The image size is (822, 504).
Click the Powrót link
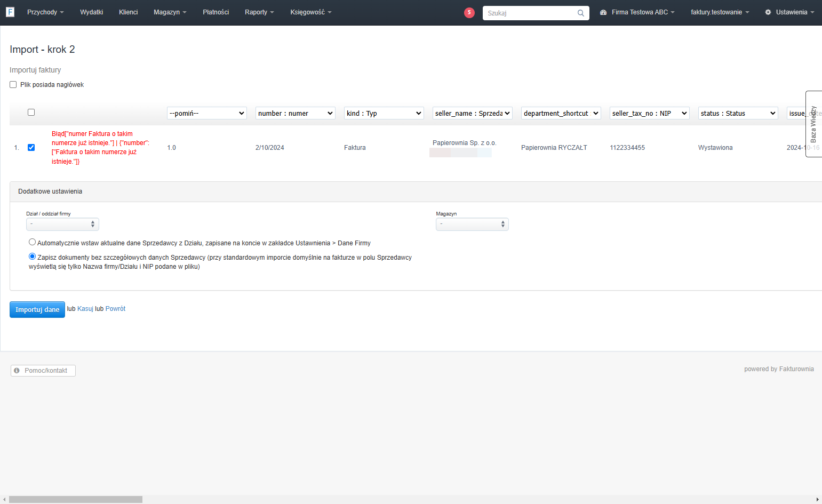115,309
